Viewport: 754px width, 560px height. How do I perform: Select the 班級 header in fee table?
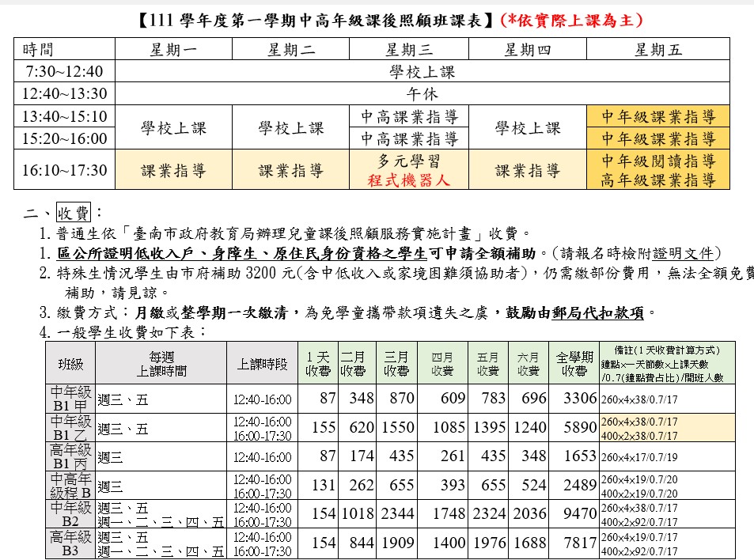(x=70, y=363)
